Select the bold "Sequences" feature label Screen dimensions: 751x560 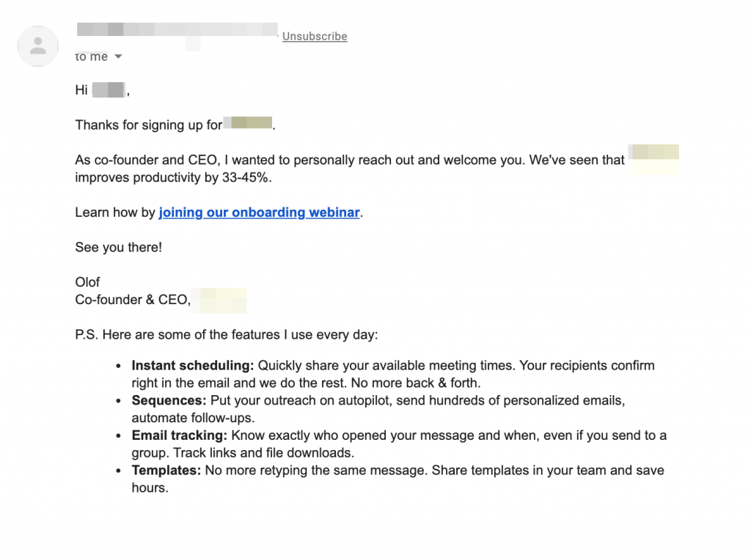(x=163, y=400)
